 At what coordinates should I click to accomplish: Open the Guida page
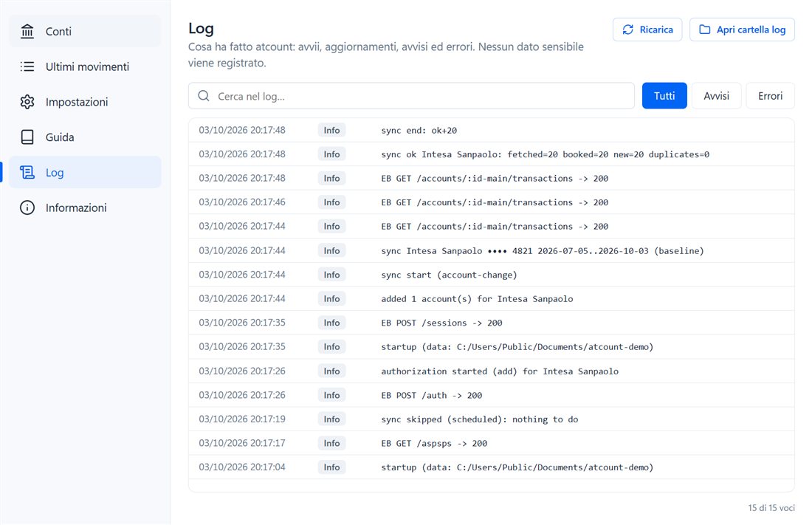(x=85, y=137)
